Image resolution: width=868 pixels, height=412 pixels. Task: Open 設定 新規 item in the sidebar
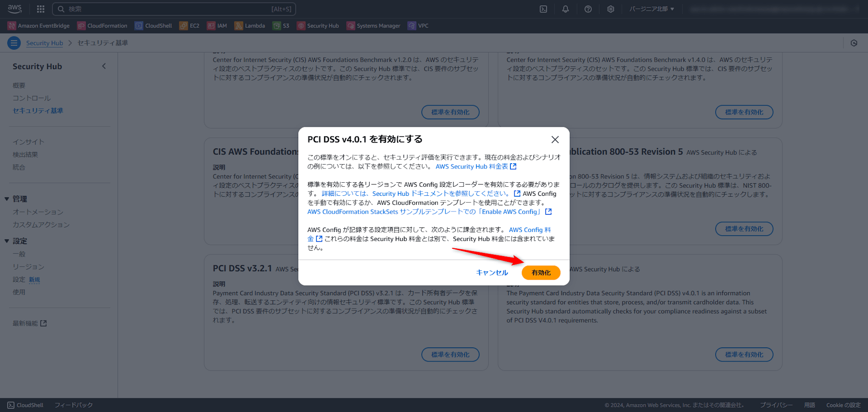pos(26,280)
